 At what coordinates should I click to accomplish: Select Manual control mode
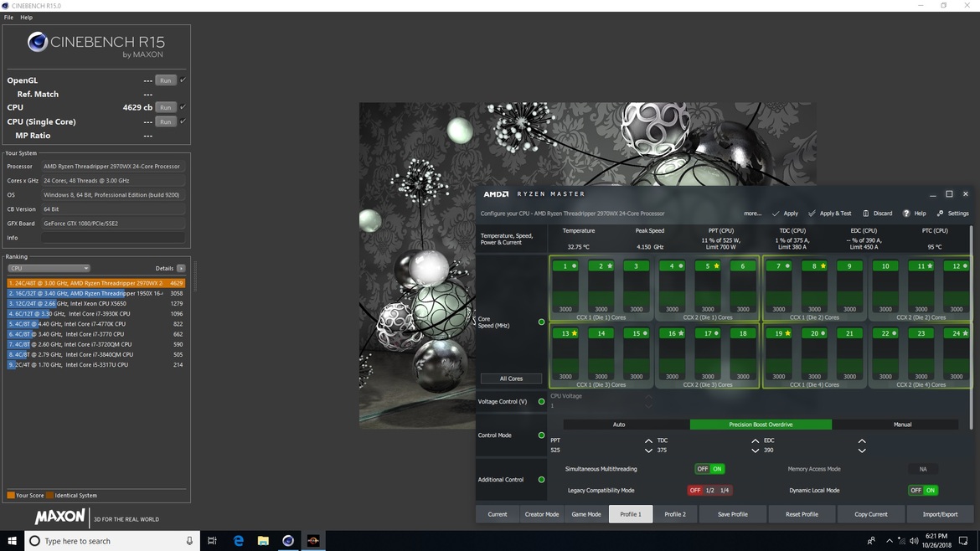[902, 425]
